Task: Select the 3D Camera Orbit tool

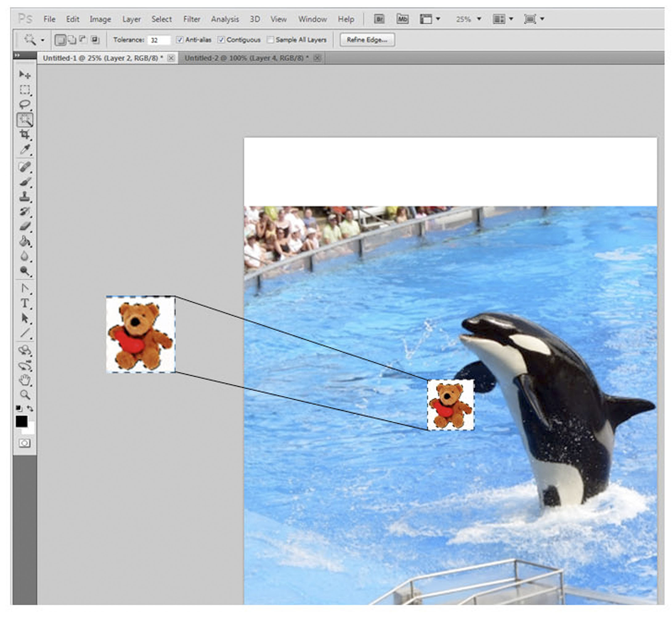Action: coord(25,365)
